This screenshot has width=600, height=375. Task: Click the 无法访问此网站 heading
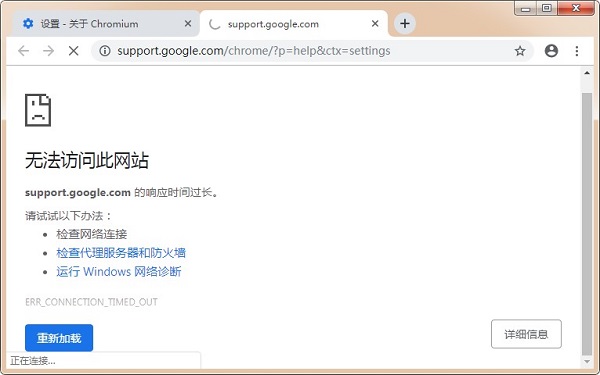[87, 160]
